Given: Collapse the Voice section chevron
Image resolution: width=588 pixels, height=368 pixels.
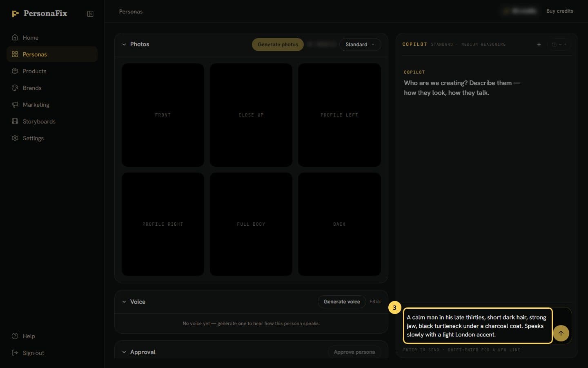Looking at the screenshot, I should click(x=124, y=302).
